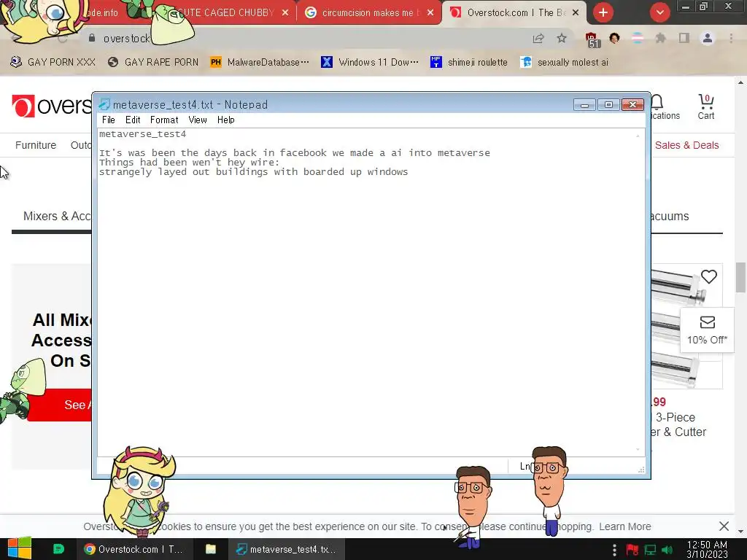Open the Sales & Deals link
This screenshot has height=560, width=747.
(686, 145)
